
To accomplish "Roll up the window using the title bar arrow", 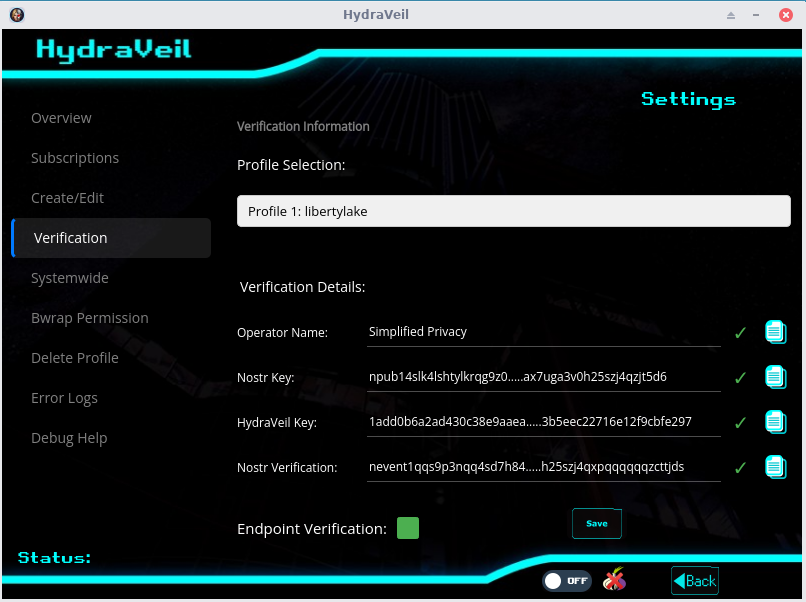I will 731,15.
